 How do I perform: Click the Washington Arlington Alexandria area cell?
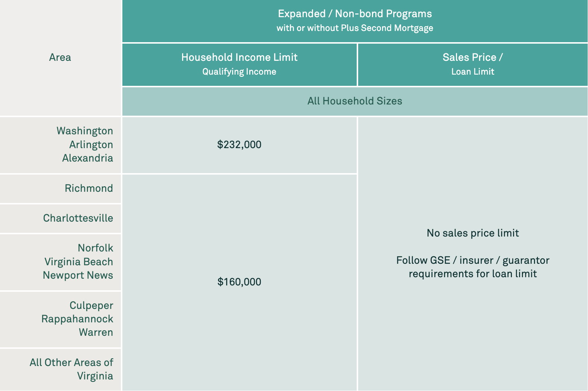60,145
